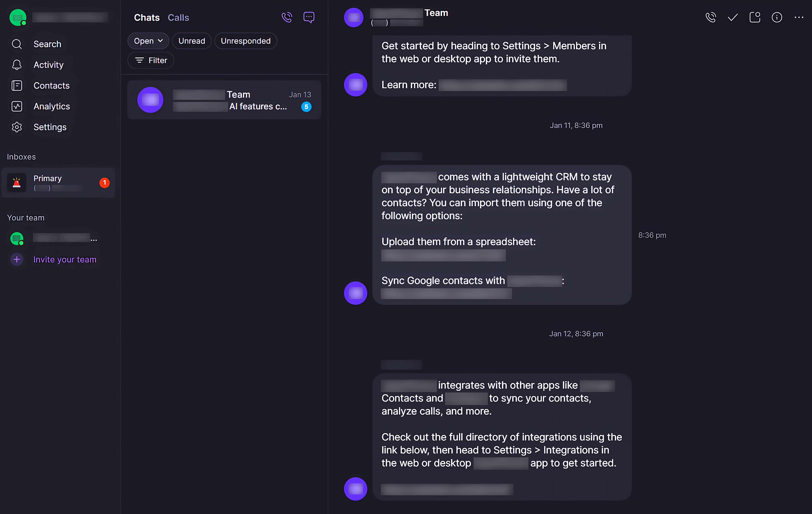Open Contacts from the sidebar
Image resolution: width=812 pixels, height=514 pixels.
[x=51, y=85]
